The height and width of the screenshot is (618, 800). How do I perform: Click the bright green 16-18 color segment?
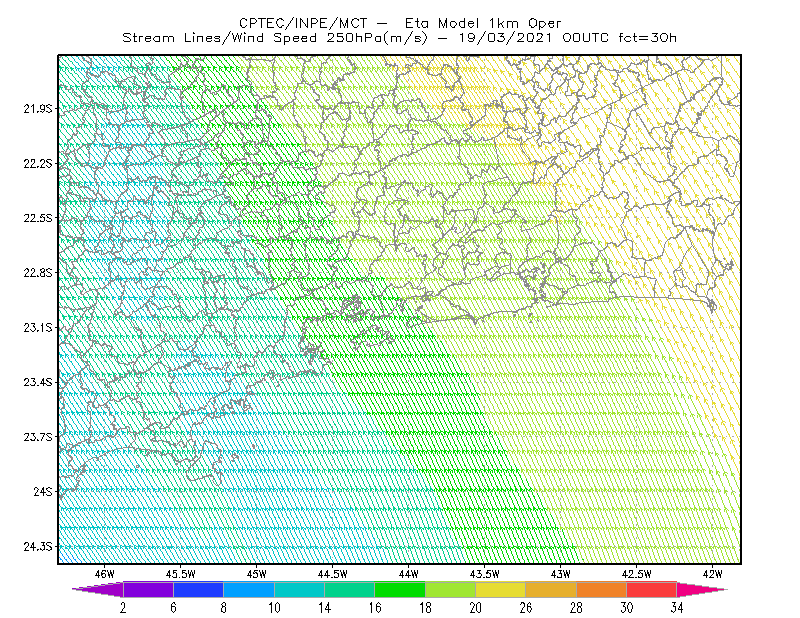click(400, 589)
